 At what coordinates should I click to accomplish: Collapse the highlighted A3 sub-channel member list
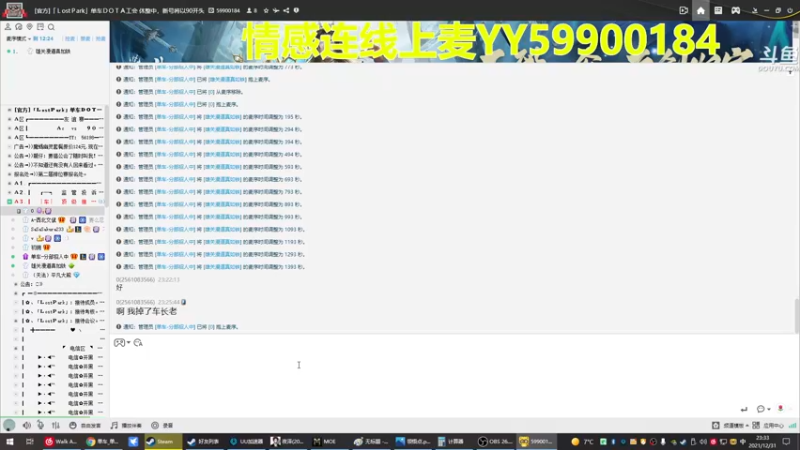coord(18,211)
